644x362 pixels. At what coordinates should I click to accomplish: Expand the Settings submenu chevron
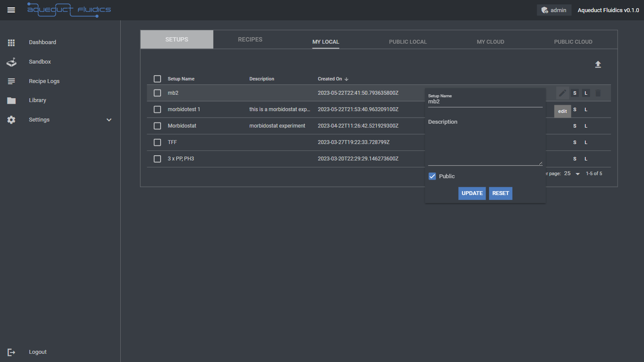[109, 120]
